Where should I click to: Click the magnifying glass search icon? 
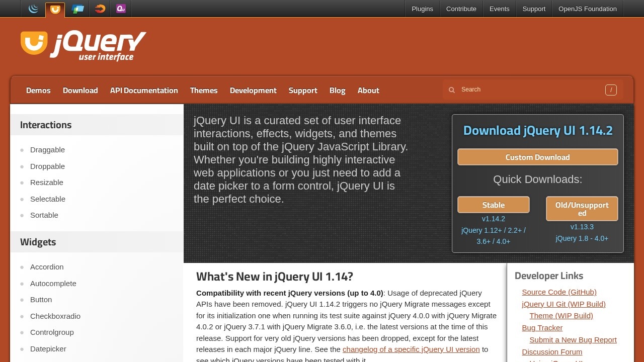pyautogui.click(x=452, y=89)
